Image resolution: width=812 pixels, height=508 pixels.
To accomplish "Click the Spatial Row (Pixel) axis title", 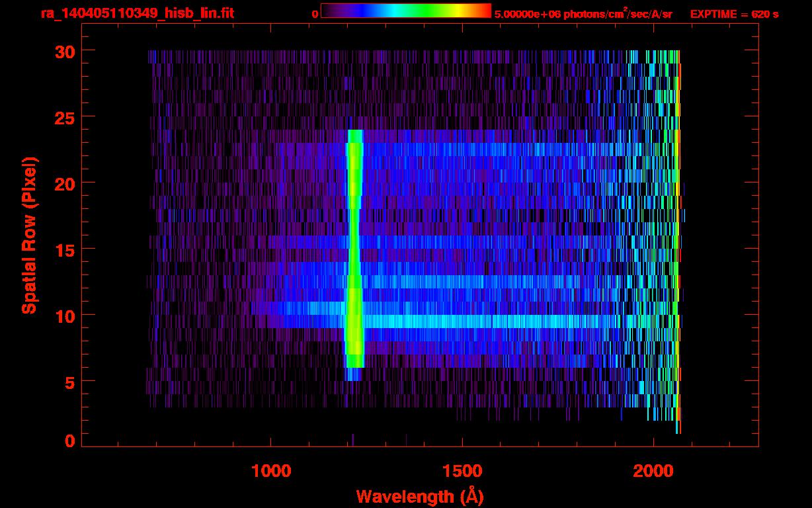I will click(x=29, y=235).
